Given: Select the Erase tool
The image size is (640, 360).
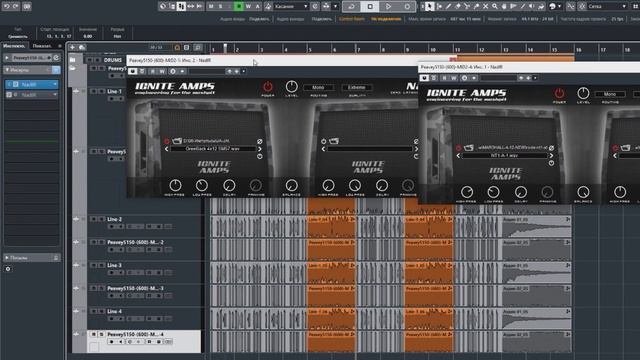Looking at the screenshot, I should click(x=458, y=6).
